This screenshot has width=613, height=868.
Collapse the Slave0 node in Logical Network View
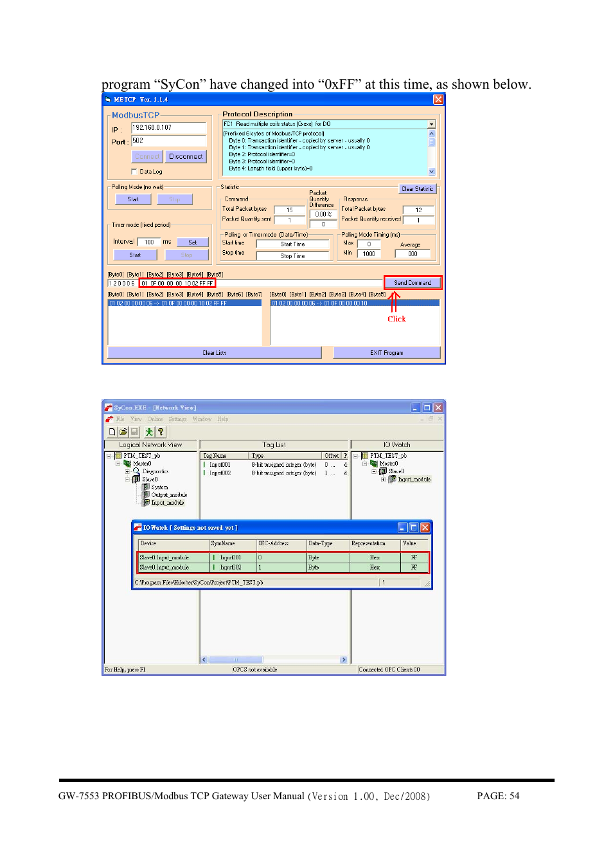127,480
